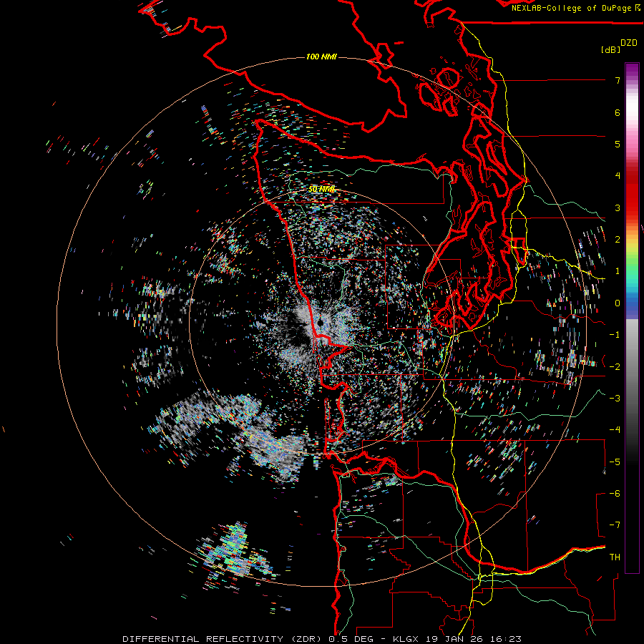Select the 1 dB scale label

pos(618,271)
